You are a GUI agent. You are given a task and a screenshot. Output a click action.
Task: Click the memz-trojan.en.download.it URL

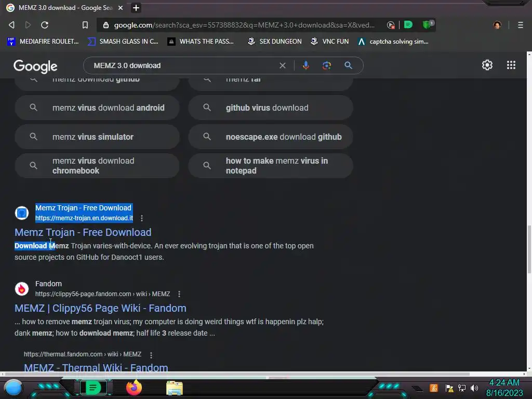click(x=84, y=218)
